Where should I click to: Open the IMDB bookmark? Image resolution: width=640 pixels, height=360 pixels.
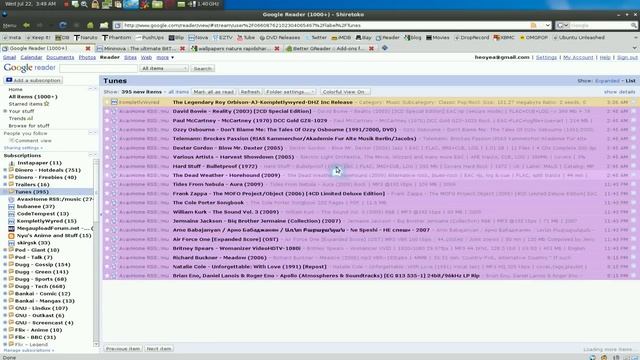[341, 38]
